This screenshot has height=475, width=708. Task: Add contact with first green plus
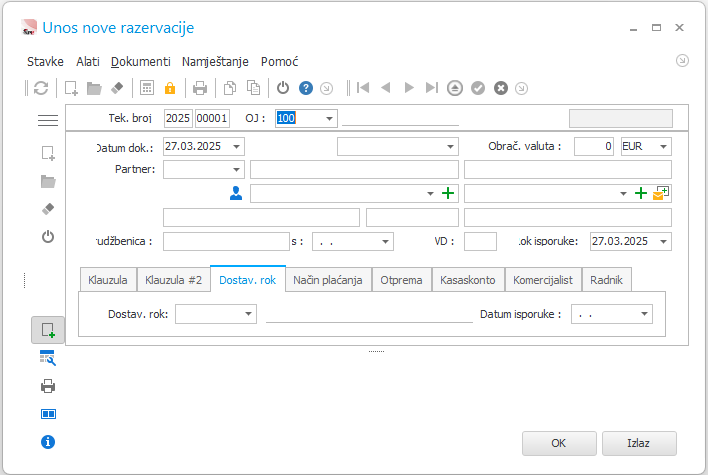point(448,193)
